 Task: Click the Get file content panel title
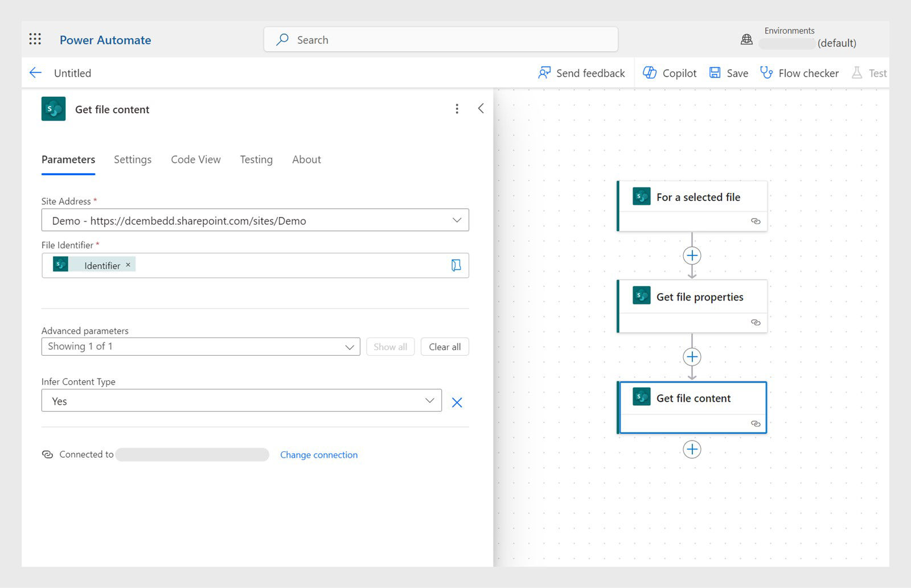coord(112,109)
